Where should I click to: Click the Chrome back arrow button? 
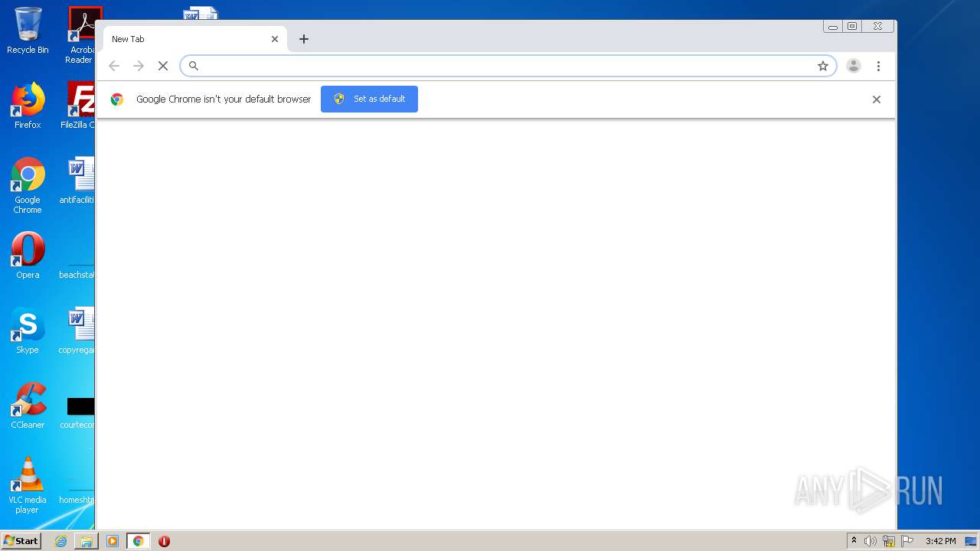114,66
